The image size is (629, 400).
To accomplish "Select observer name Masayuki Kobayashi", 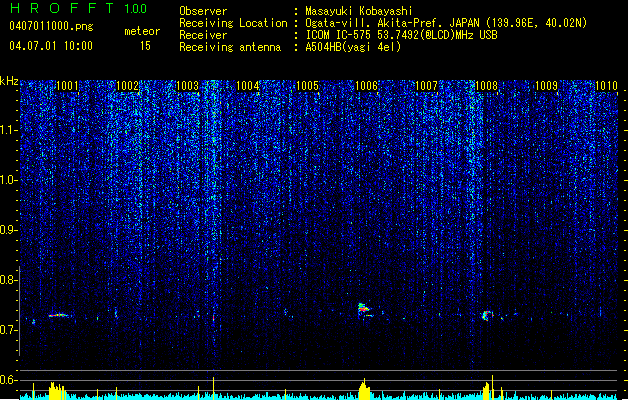I will point(359,11).
